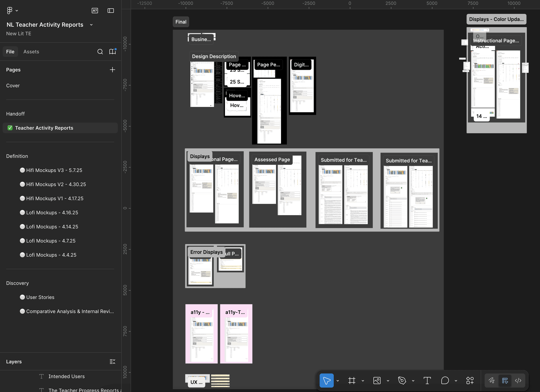This screenshot has width=540, height=392.
Task: Select the Frame tool
Action: 352,381
